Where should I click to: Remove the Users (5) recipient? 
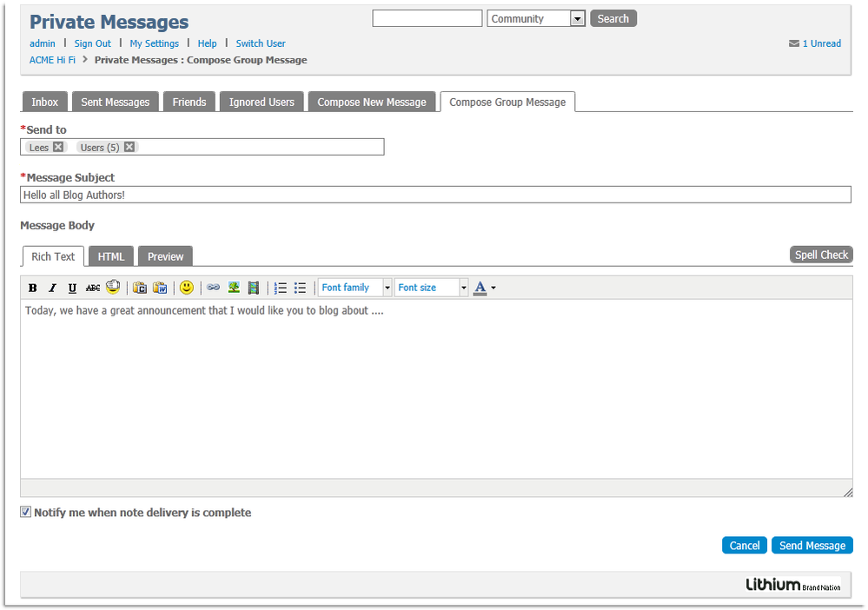click(x=129, y=147)
